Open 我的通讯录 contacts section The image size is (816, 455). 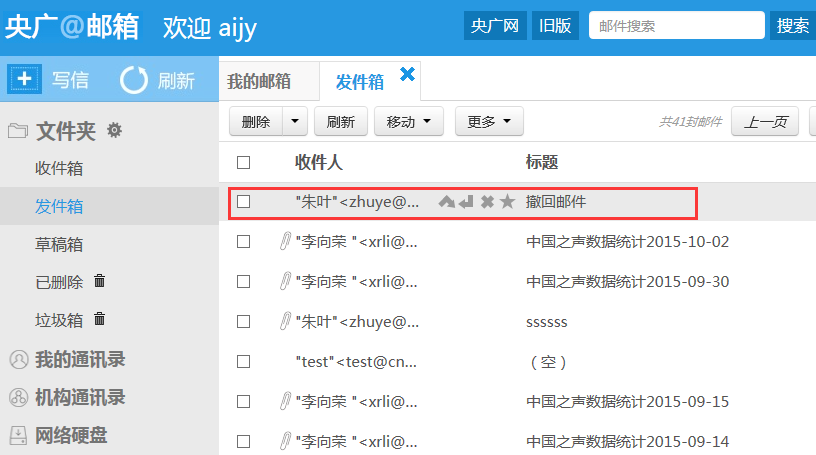[x=80, y=360]
